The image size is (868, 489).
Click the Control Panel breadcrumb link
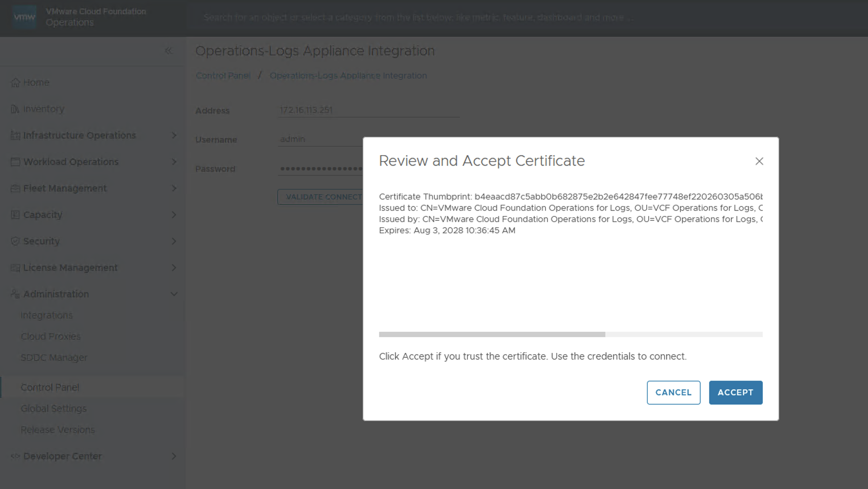pyautogui.click(x=223, y=76)
